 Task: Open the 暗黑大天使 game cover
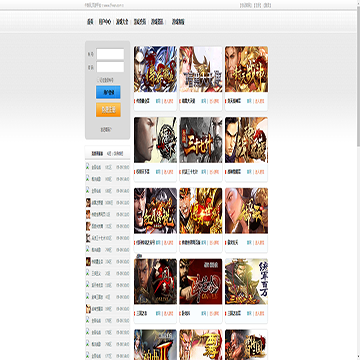click(x=201, y=69)
